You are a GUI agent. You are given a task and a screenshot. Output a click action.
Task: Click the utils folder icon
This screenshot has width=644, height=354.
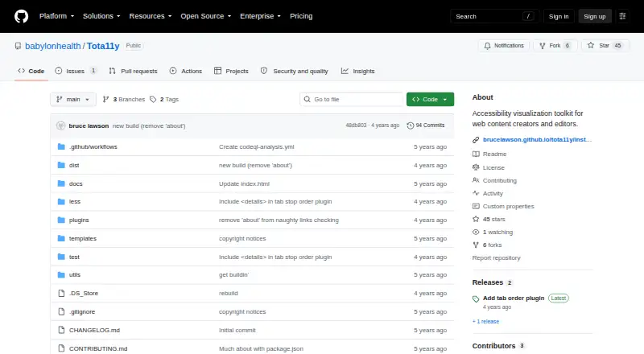tap(61, 274)
